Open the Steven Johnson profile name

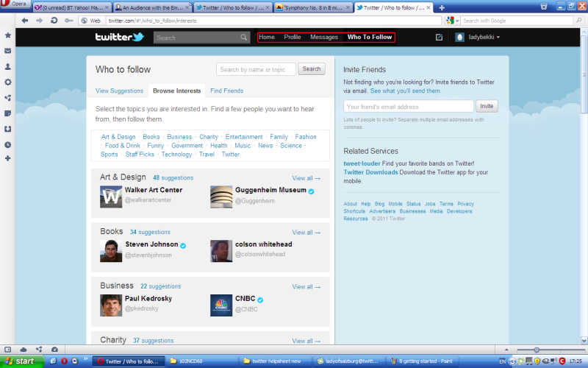click(x=151, y=244)
